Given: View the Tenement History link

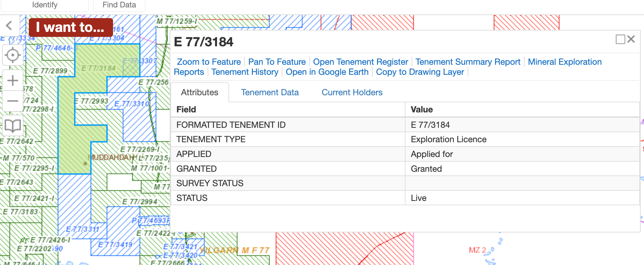Looking at the screenshot, I should pos(245,72).
